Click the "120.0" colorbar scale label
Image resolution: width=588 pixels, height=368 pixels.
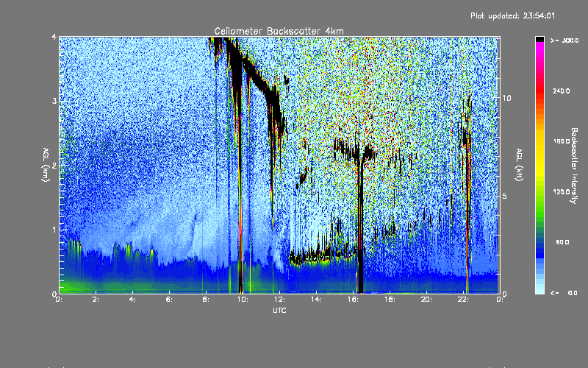(562, 192)
